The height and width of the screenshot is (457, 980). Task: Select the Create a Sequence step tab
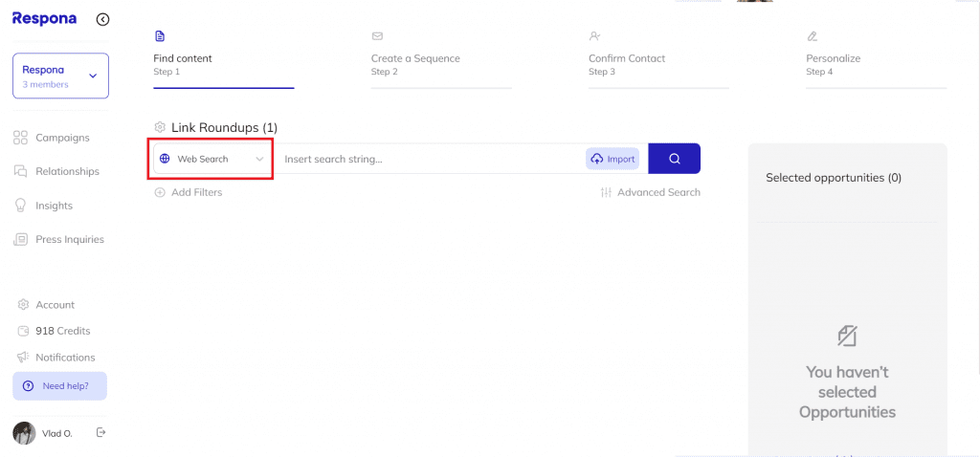[x=441, y=59]
